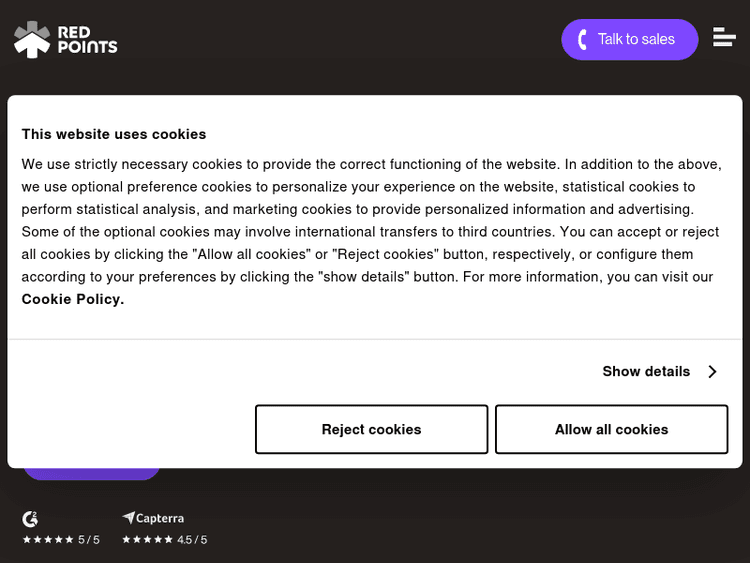The image size is (750, 563).
Task: Click the Capterra wordmark
Action: pos(160,518)
